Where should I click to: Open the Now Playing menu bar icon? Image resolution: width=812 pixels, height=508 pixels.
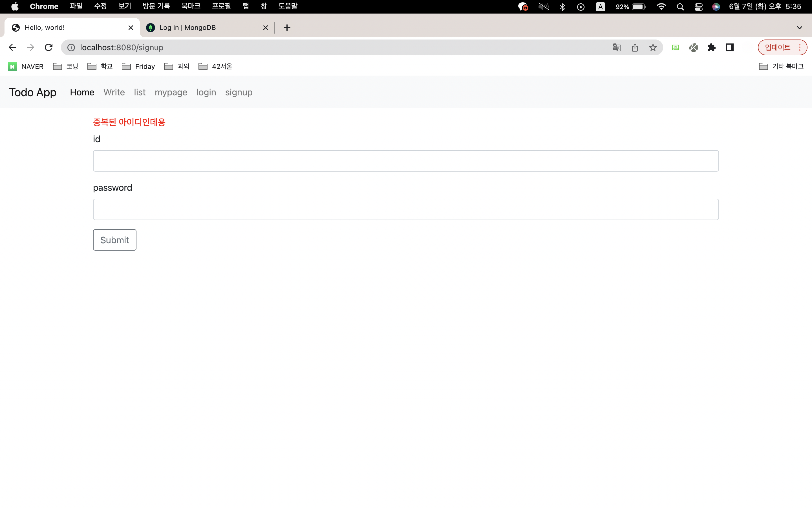(x=581, y=7)
